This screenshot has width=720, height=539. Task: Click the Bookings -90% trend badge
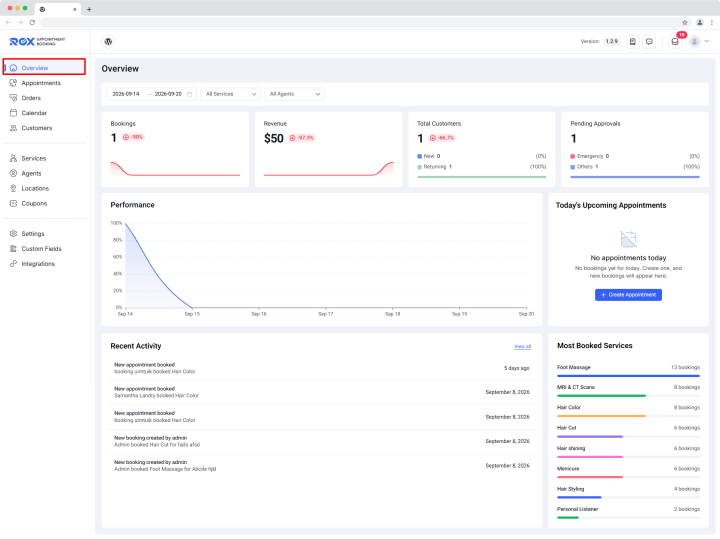pos(133,137)
